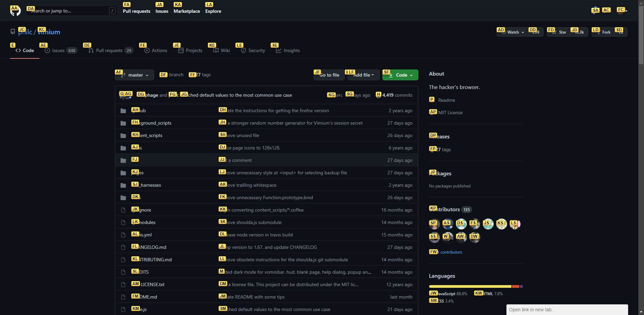Open Marketplace in the top navigation
Viewport: 644px width, 315px height.
187,11
